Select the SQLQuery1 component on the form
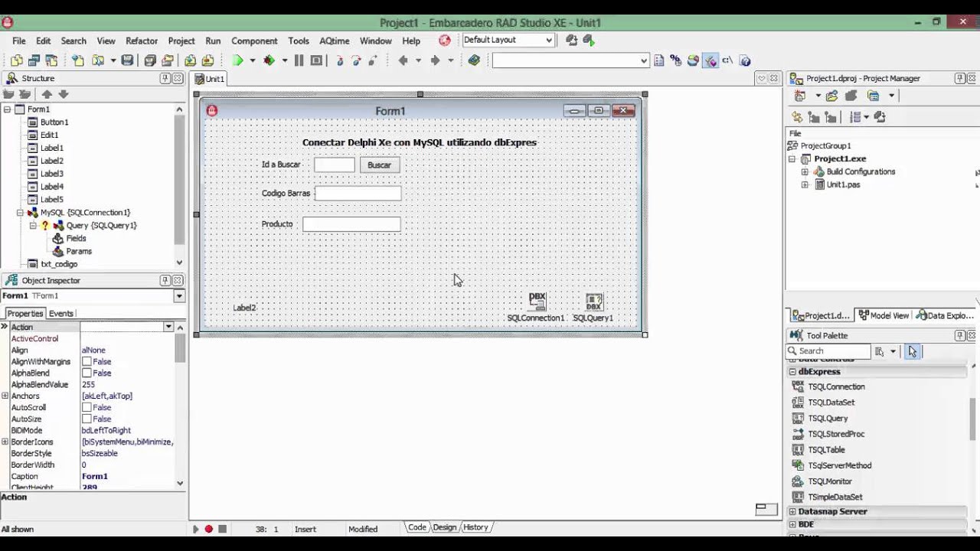Viewport: 980px width, 551px height. pos(594,301)
